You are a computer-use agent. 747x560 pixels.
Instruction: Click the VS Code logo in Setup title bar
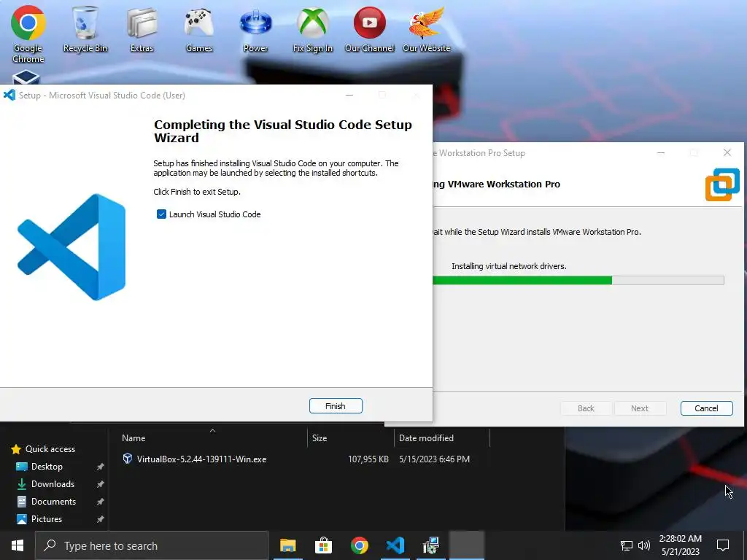click(9, 96)
